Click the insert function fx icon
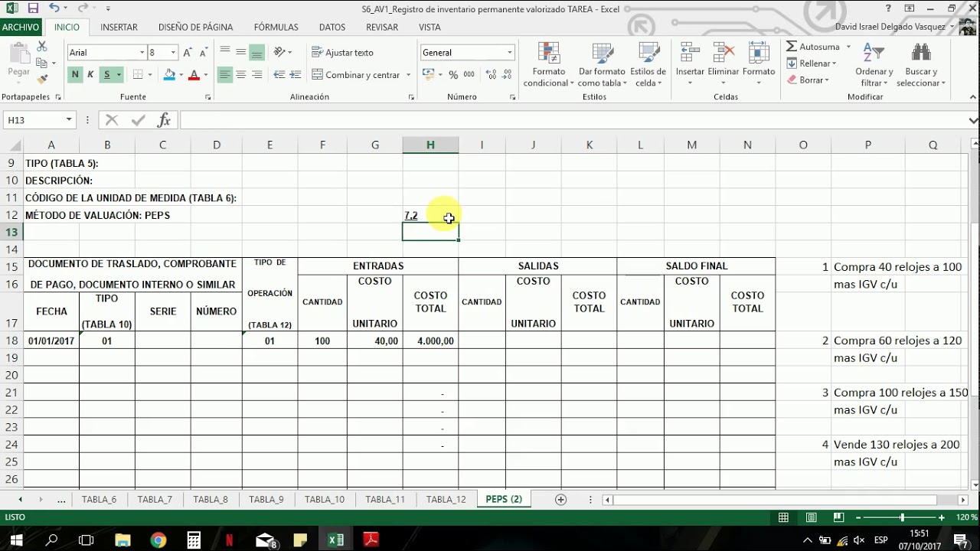Screen dimensions: 980x551 point(164,120)
